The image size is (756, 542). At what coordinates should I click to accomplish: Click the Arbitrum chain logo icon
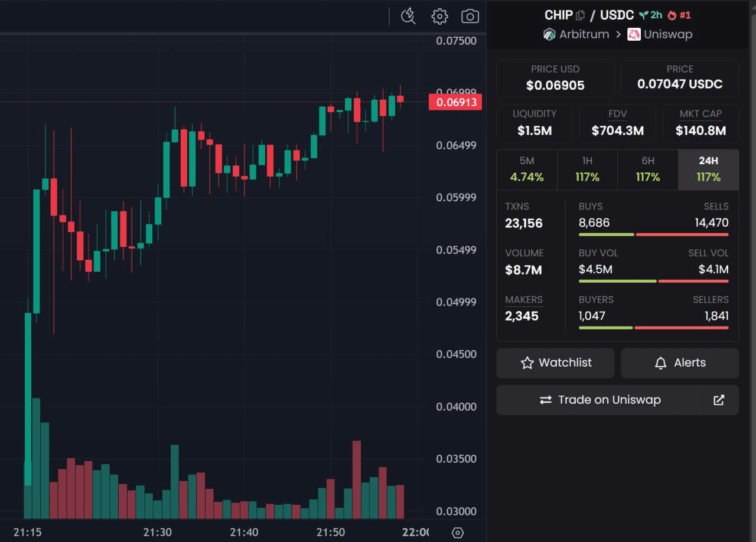549,34
